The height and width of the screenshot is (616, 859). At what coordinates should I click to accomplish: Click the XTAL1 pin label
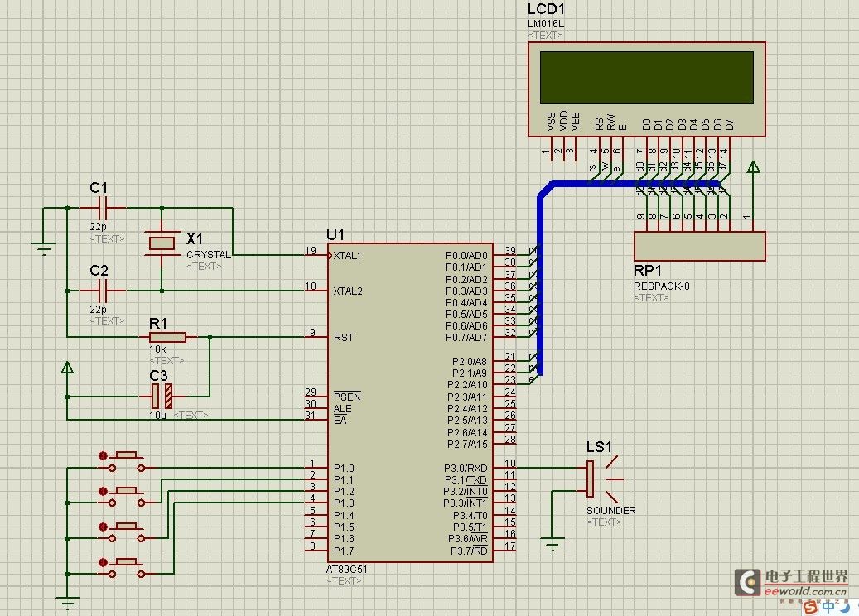pyautogui.click(x=347, y=255)
